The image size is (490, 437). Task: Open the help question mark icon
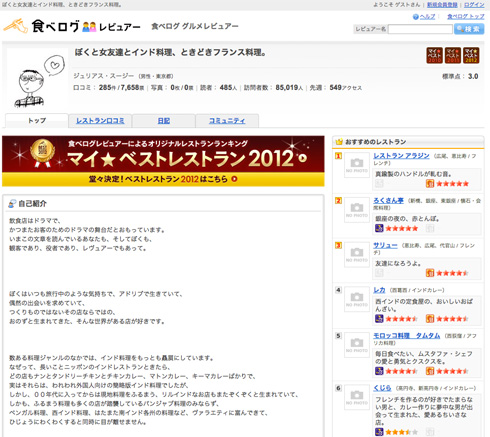tap(415, 17)
